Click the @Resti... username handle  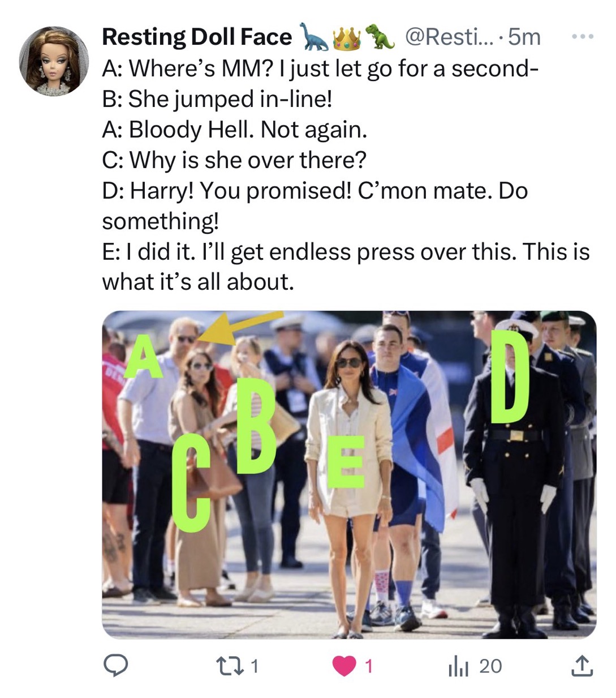tap(449, 37)
